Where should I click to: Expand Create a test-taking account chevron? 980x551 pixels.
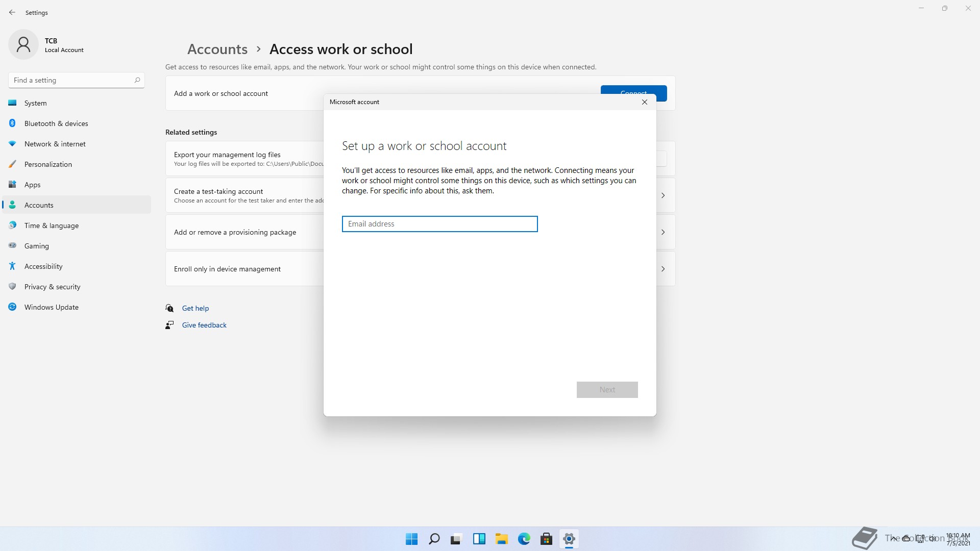click(663, 195)
